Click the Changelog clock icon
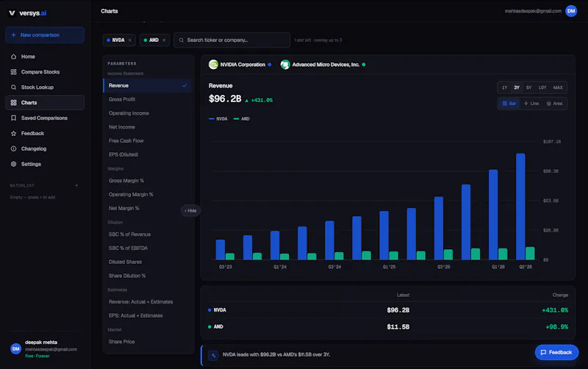The width and height of the screenshot is (588, 369). point(13,149)
